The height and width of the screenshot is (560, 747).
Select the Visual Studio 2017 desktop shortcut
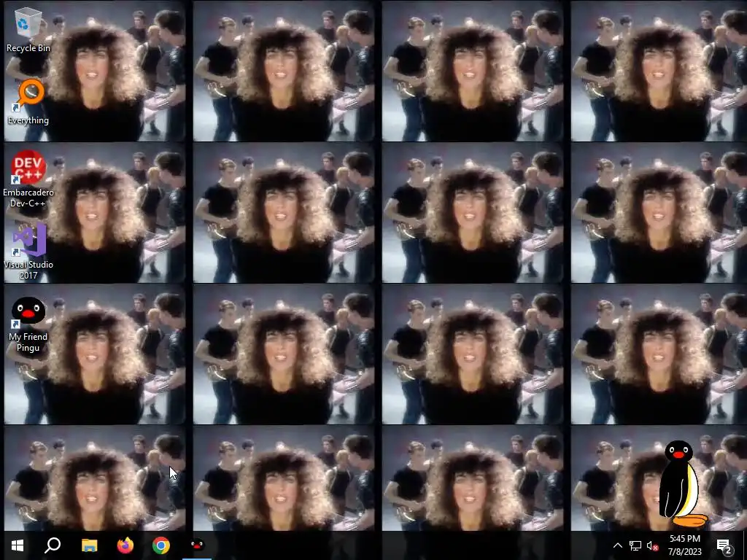click(x=28, y=252)
